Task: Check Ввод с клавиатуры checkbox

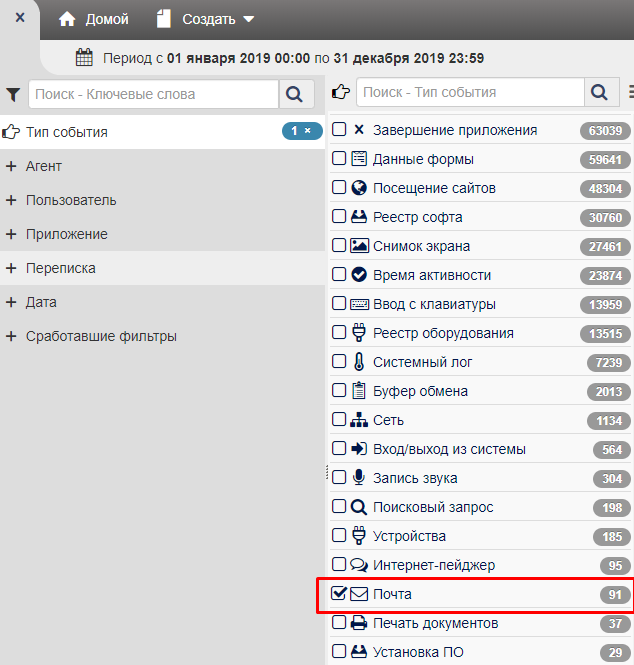Action: point(339,303)
